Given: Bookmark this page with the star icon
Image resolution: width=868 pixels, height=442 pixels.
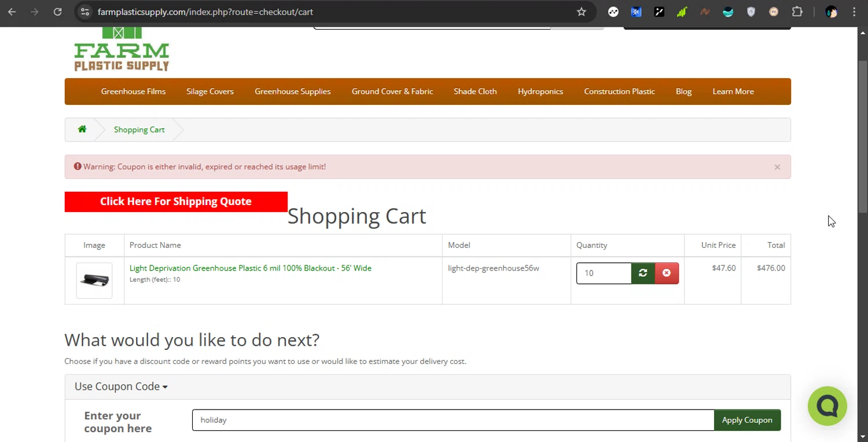Looking at the screenshot, I should pyautogui.click(x=582, y=12).
